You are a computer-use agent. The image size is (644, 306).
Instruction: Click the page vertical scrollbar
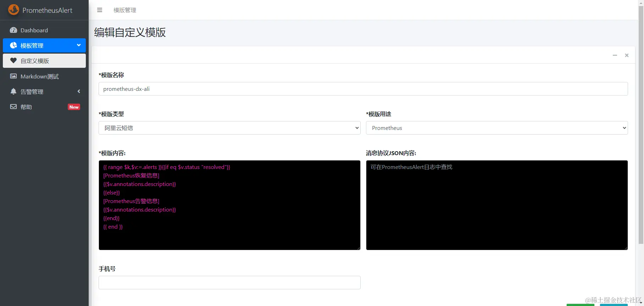click(x=641, y=124)
